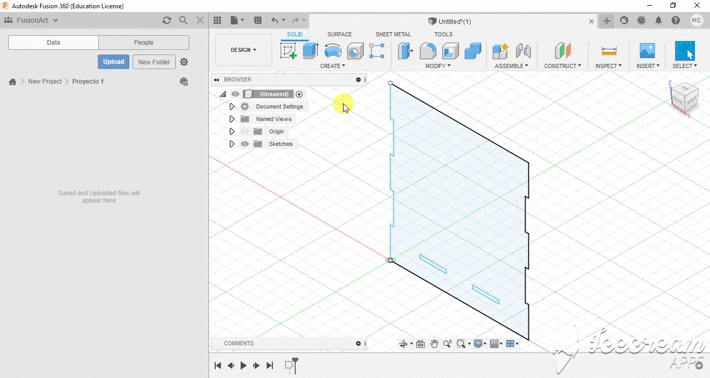Activate the Unsaved component radio button
The width and height of the screenshot is (710, 378).
coord(299,94)
